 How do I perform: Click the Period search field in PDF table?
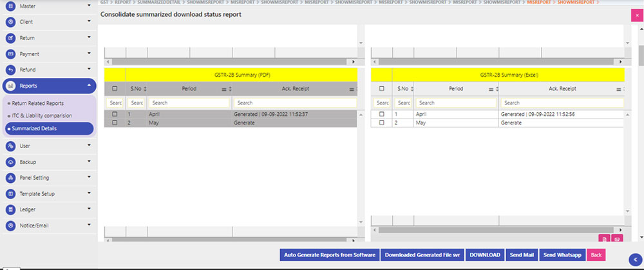(x=189, y=102)
